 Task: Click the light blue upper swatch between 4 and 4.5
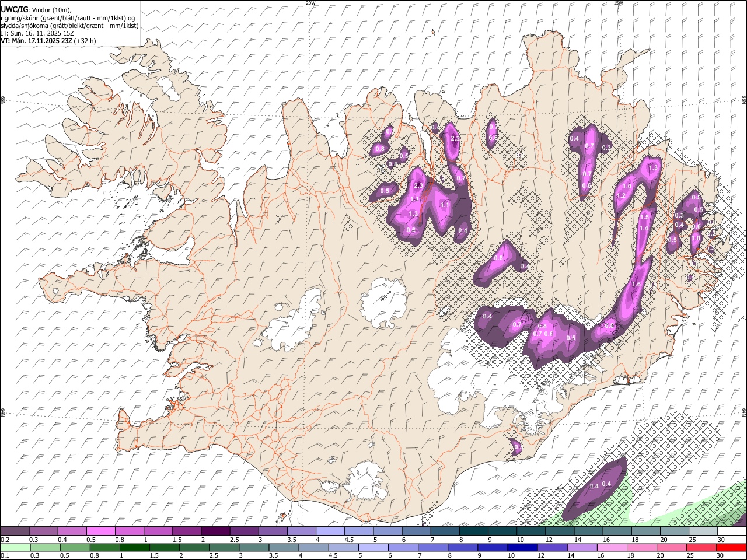[x=330, y=531]
